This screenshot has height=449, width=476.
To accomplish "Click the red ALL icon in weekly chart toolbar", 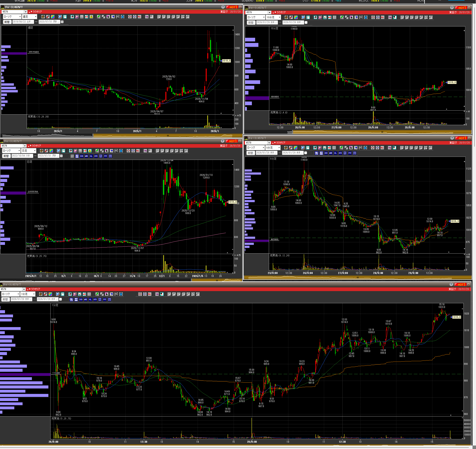I will 139,17.
